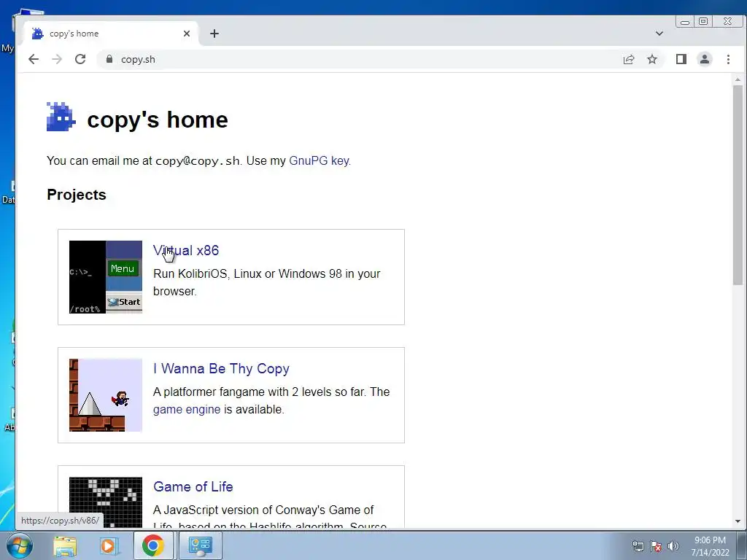Maximize the Chrome window

pos(703,21)
